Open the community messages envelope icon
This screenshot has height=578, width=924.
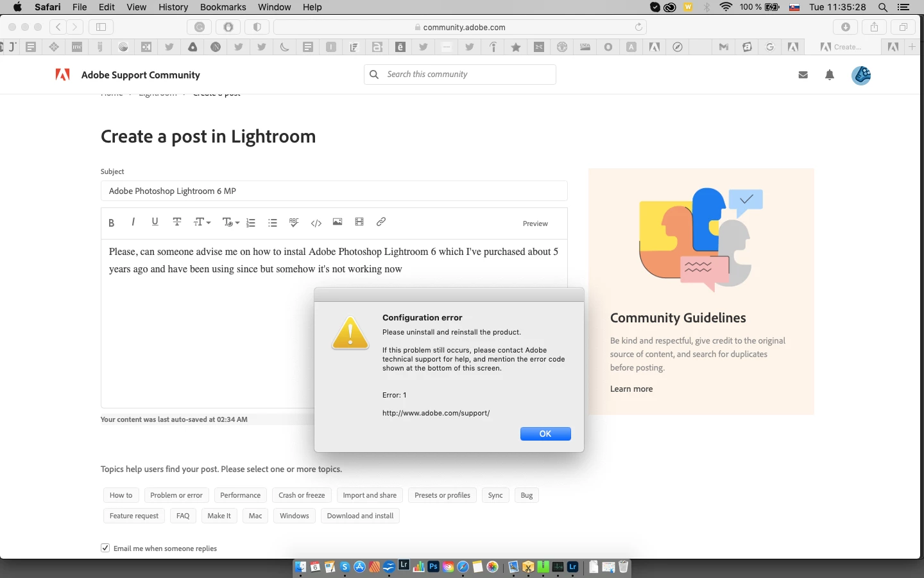803,75
